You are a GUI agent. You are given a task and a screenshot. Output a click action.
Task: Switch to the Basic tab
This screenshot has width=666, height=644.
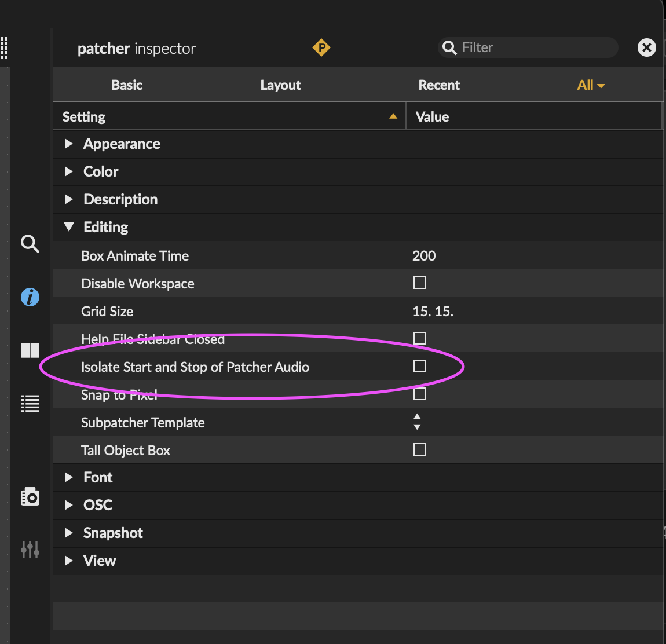(127, 85)
